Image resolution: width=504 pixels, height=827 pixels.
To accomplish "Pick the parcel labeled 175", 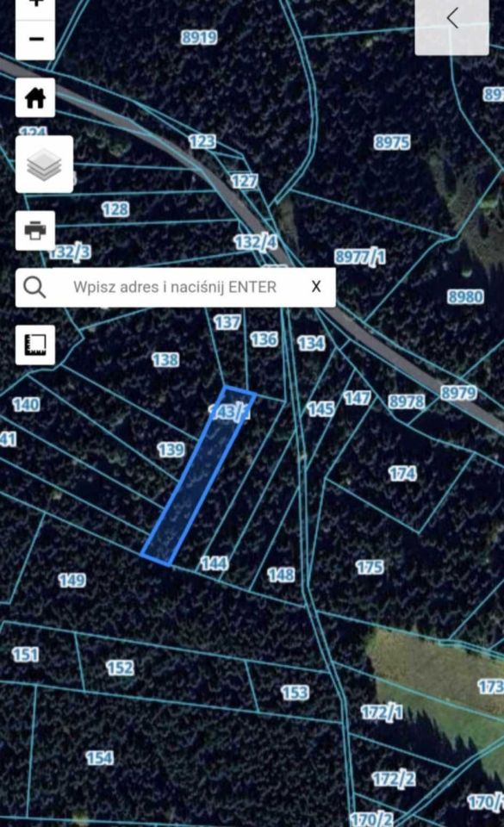I will click(x=370, y=567).
